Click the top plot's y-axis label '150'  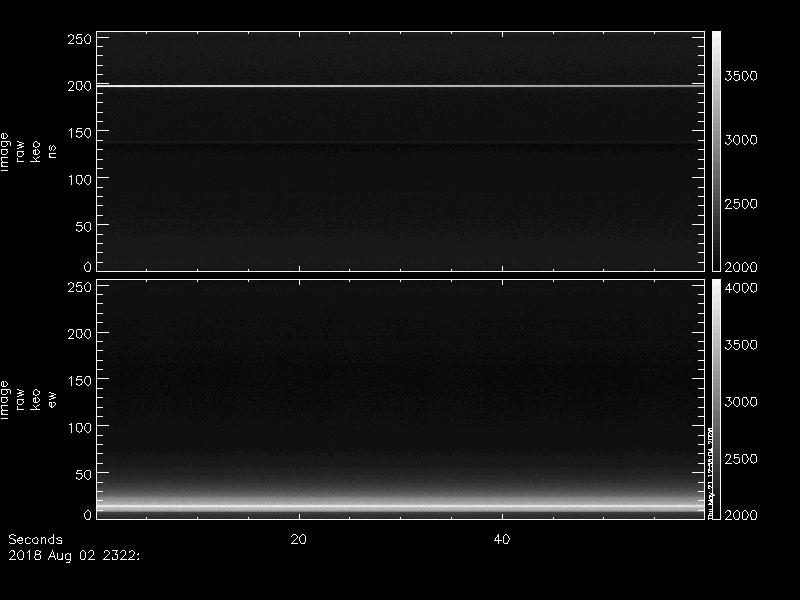tap(80, 133)
